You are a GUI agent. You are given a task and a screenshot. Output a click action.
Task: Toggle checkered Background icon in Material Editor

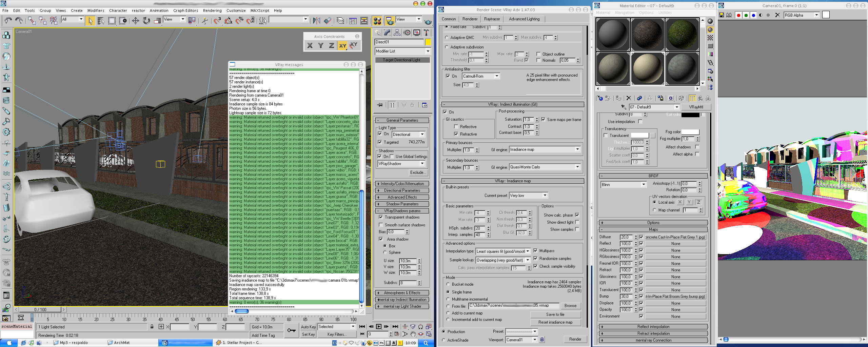710,38
